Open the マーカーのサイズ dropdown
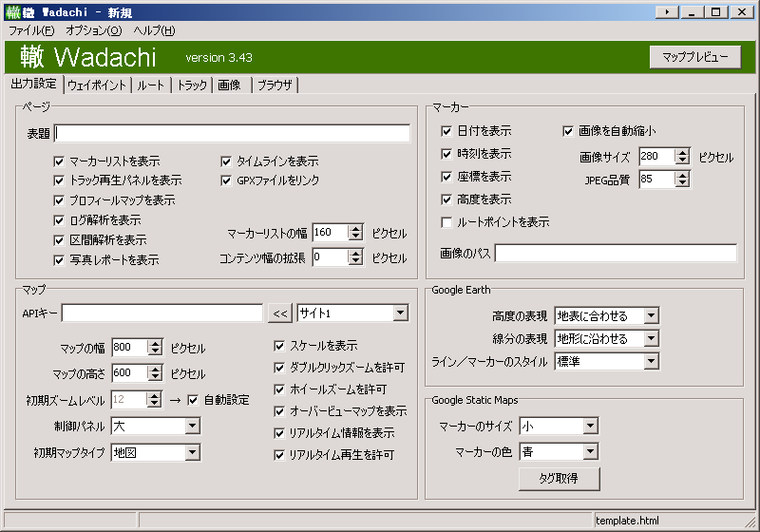The height and width of the screenshot is (532, 760). pyautogui.click(x=559, y=427)
